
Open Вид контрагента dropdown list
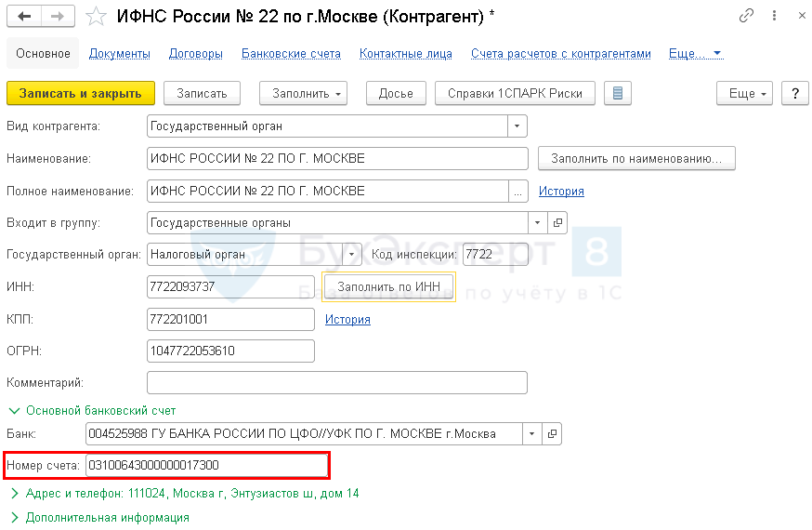point(517,126)
